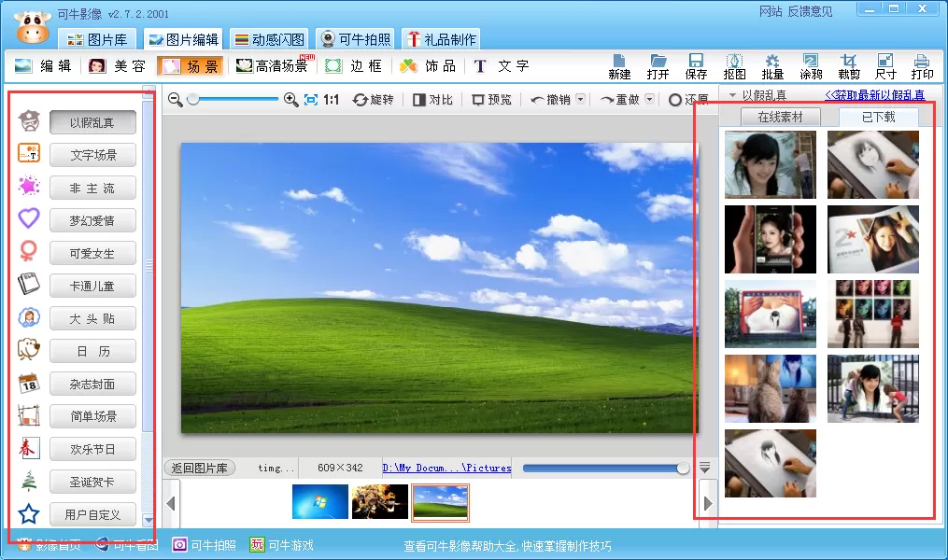
Task: Select the 涂鸦 doodle tool
Action: (811, 66)
